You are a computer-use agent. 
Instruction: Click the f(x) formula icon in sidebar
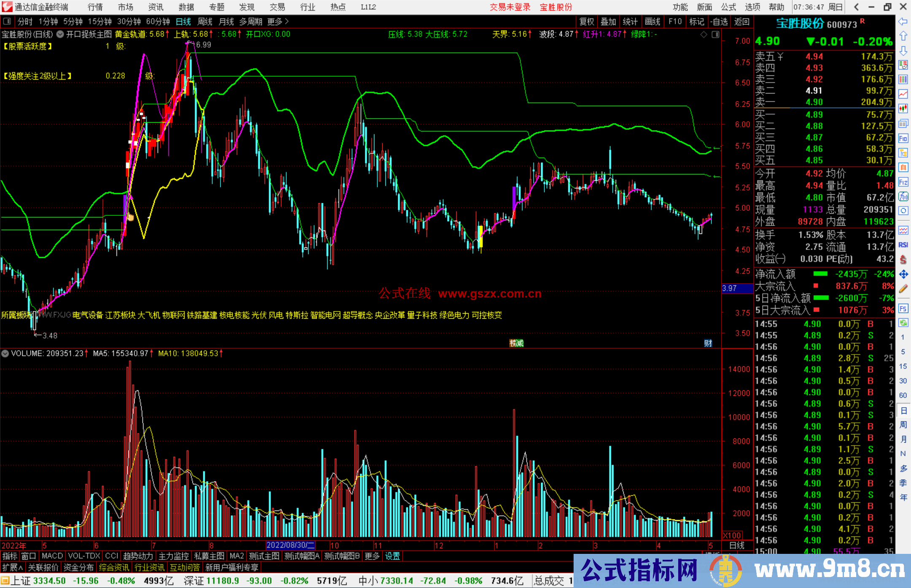tap(903, 196)
